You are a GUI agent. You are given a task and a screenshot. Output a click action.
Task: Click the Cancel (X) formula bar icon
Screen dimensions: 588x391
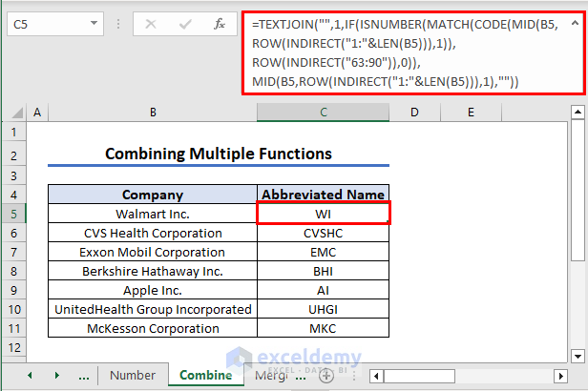(x=151, y=25)
